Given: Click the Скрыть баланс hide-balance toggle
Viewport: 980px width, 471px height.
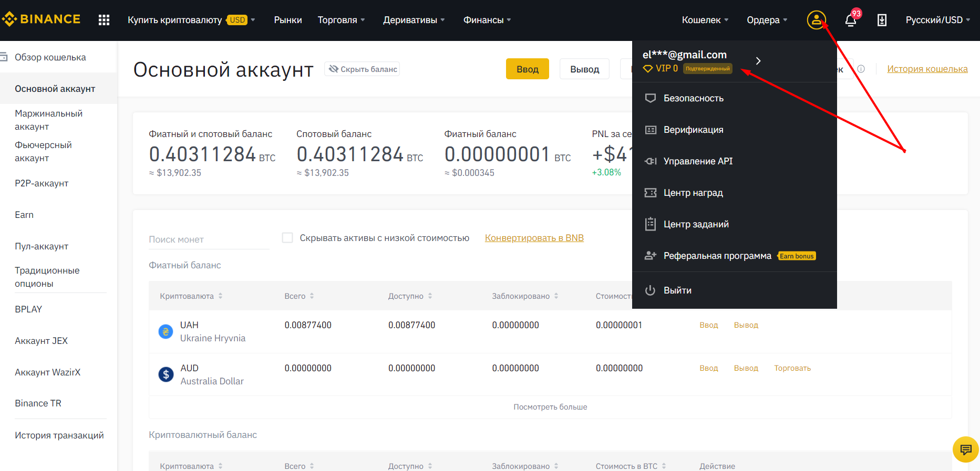Looking at the screenshot, I should [x=362, y=69].
